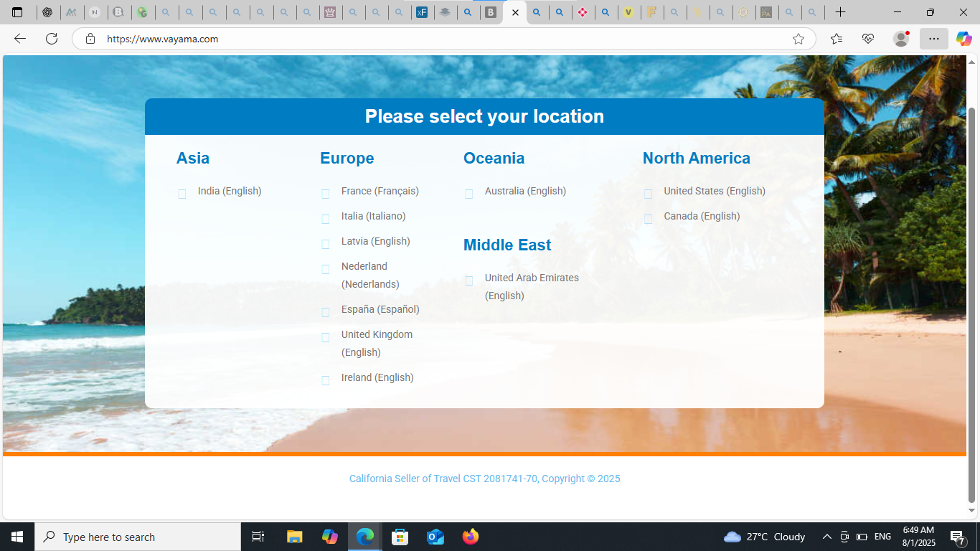Open the Favorites list icon

pos(837,39)
